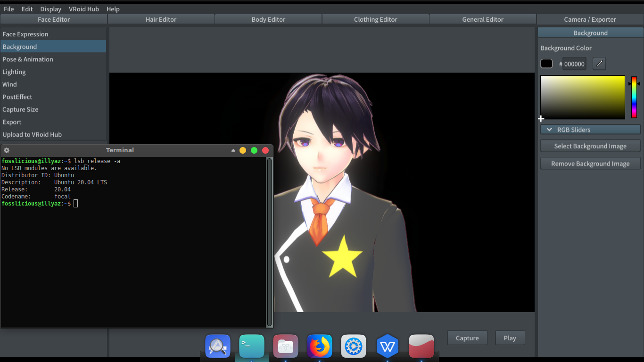The height and width of the screenshot is (362, 644).
Task: Click the 000000 hex color input field
Action: click(x=574, y=63)
